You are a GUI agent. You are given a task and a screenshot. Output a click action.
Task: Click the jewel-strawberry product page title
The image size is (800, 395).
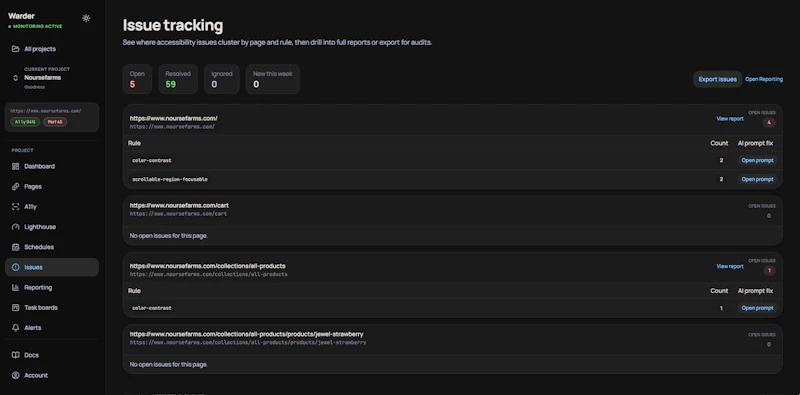click(246, 334)
